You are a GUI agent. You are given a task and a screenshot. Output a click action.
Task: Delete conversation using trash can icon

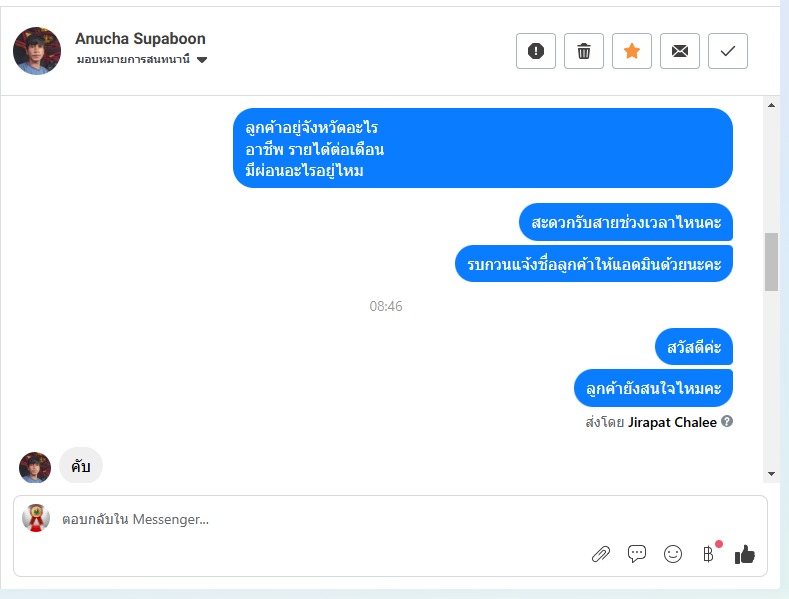[x=584, y=51]
